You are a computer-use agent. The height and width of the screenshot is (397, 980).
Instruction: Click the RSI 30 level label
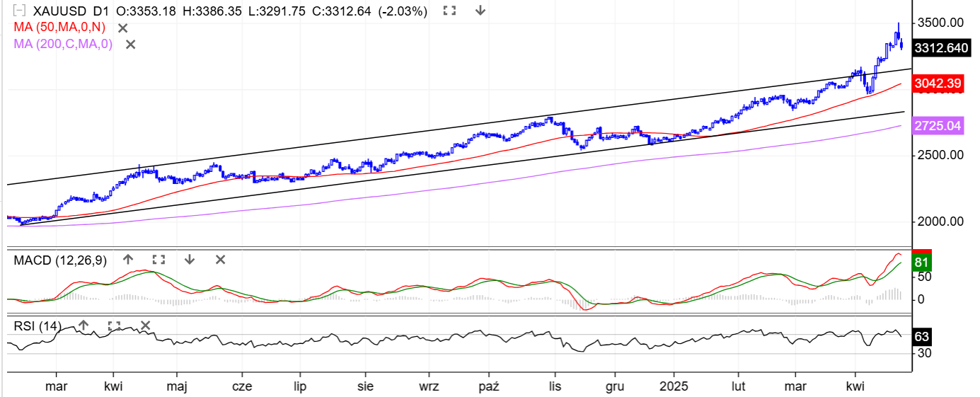point(924,353)
